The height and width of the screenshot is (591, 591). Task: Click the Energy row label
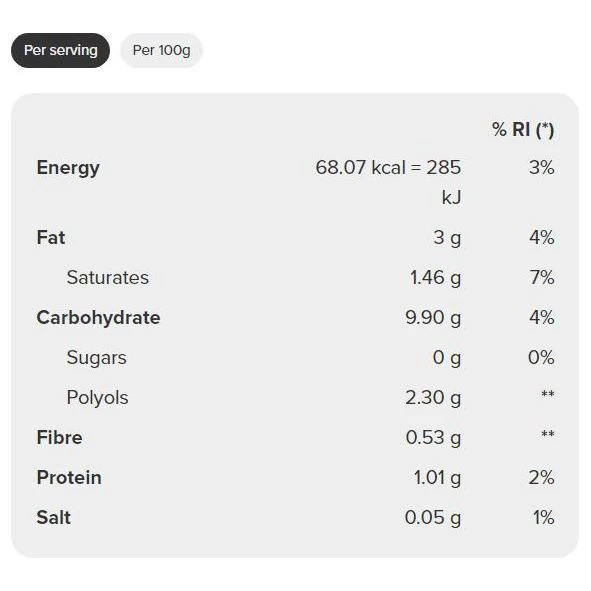[x=68, y=168]
